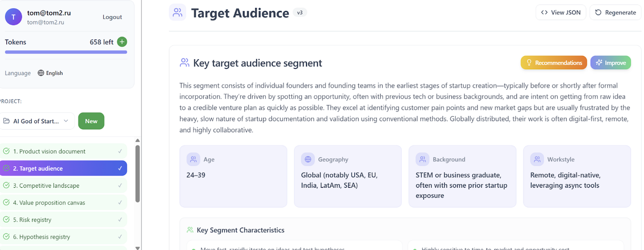Viewport: 644px width, 250px height.
Task: Click the sidebar scroll down arrow
Action: point(138,247)
